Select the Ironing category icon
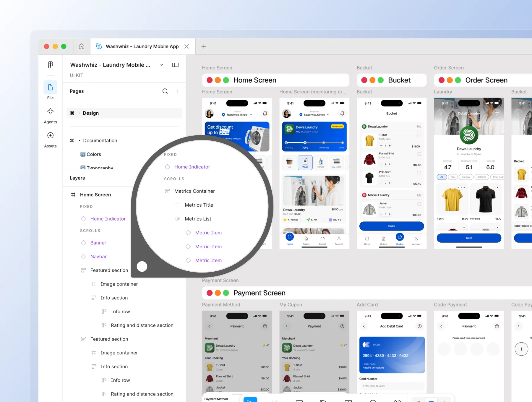 pos(321,162)
